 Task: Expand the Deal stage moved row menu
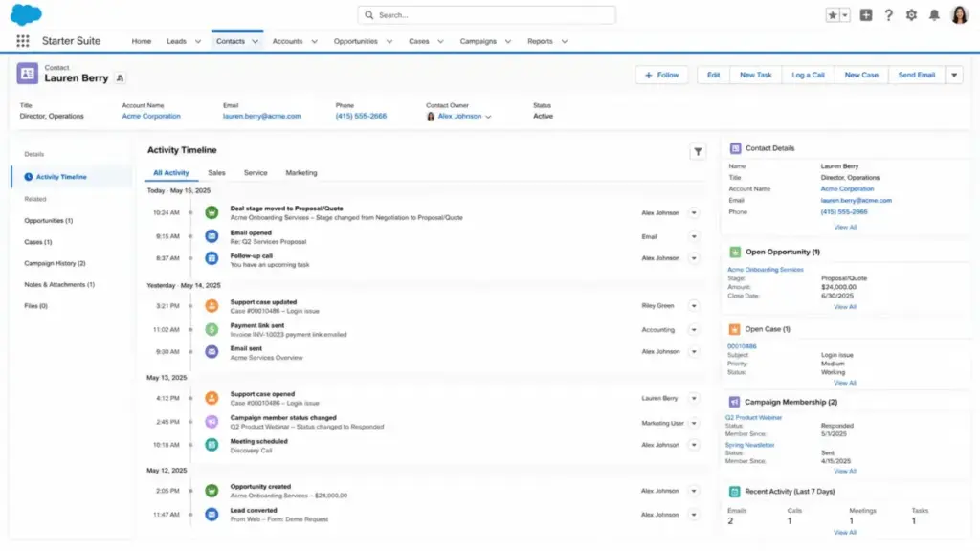(x=694, y=213)
